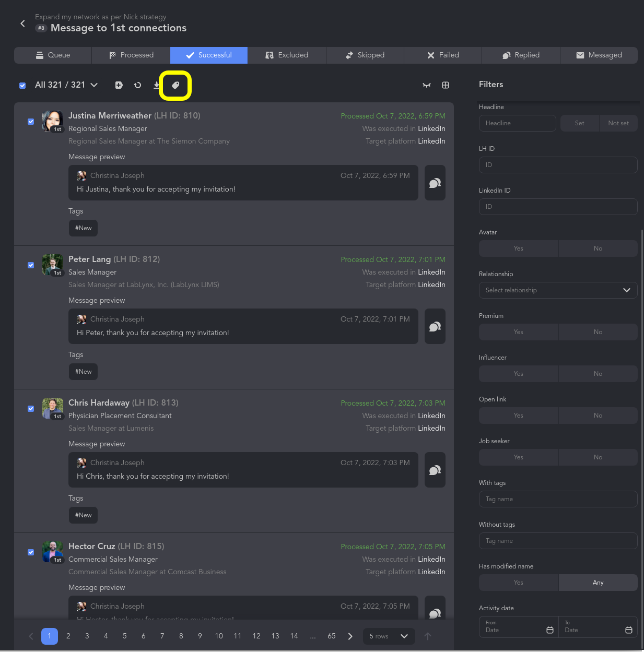Image resolution: width=644 pixels, height=652 pixels.
Task: Open the chat icon for Peter's message
Action: pos(435,326)
